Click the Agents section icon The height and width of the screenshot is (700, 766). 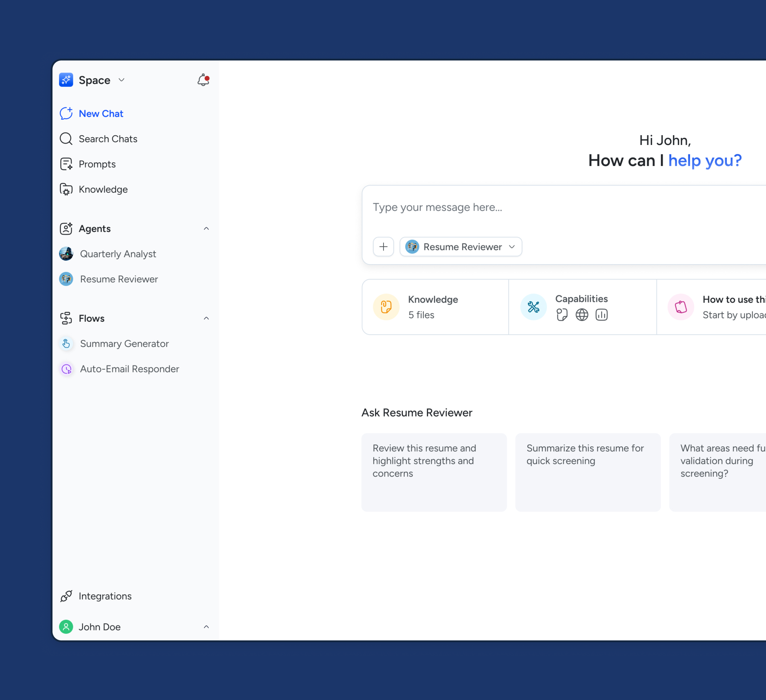[x=66, y=228]
